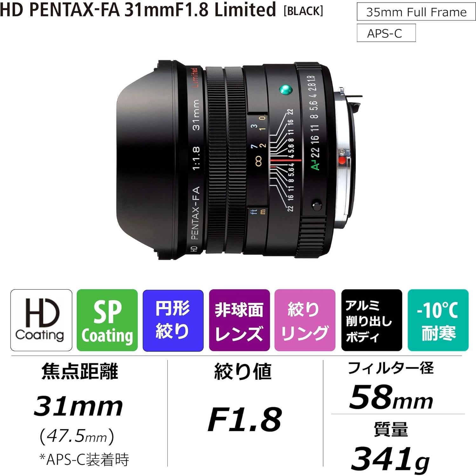Click the 31mm focal length value
The width and height of the screenshot is (476, 476).
coord(78,406)
